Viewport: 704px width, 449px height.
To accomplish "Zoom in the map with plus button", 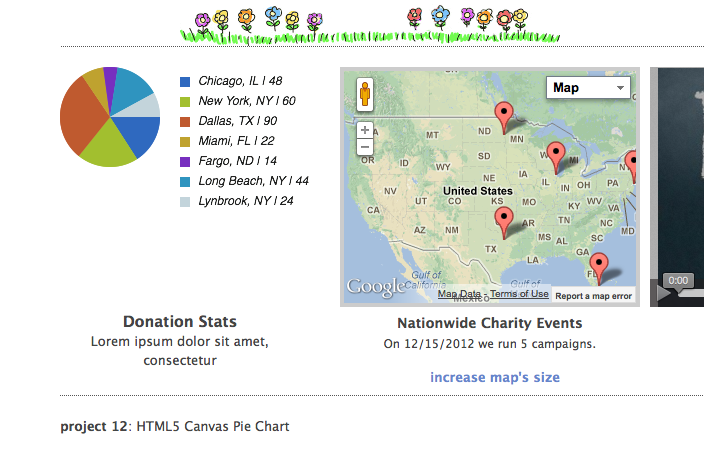I will pos(365,130).
